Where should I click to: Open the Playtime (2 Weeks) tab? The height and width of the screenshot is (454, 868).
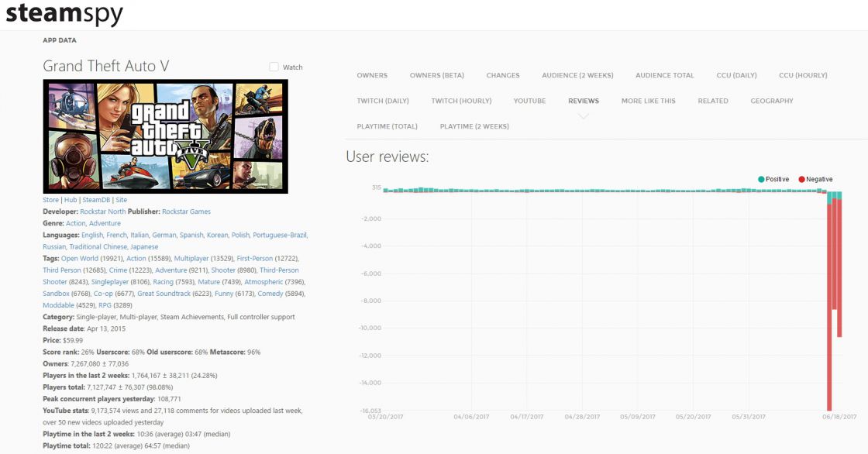coord(474,126)
